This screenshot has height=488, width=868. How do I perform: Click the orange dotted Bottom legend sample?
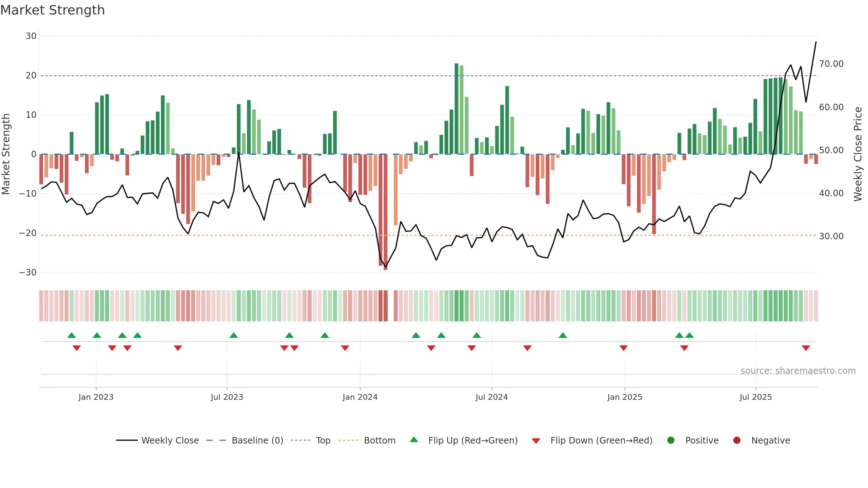[x=349, y=440]
